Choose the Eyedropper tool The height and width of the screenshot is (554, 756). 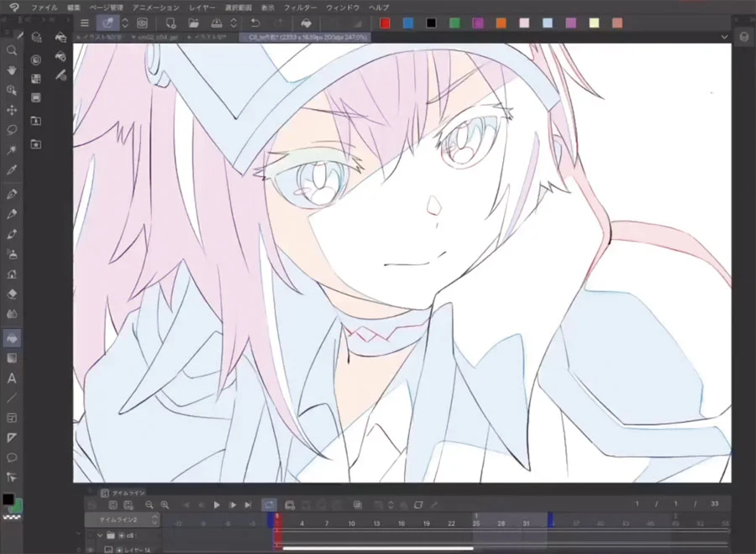pyautogui.click(x=12, y=170)
